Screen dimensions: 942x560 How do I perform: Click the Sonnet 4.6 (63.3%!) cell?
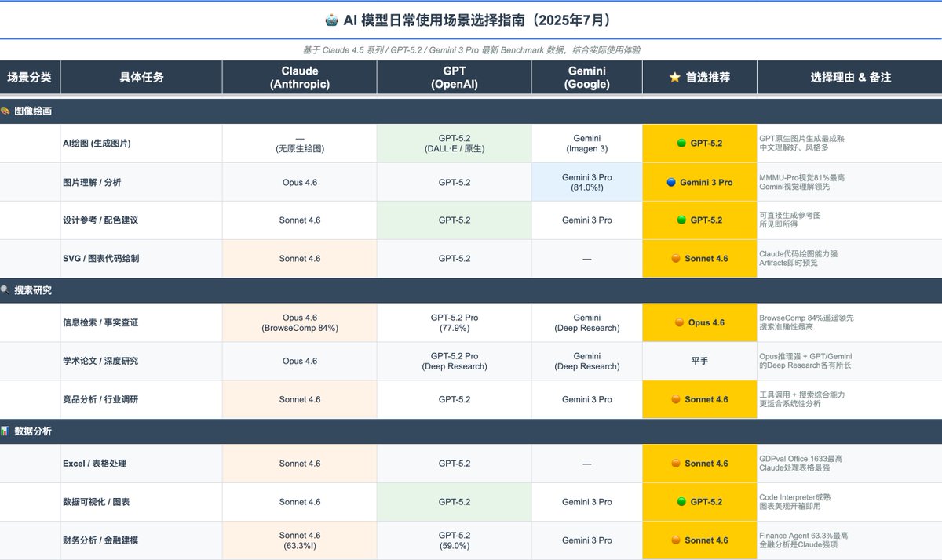coord(300,540)
